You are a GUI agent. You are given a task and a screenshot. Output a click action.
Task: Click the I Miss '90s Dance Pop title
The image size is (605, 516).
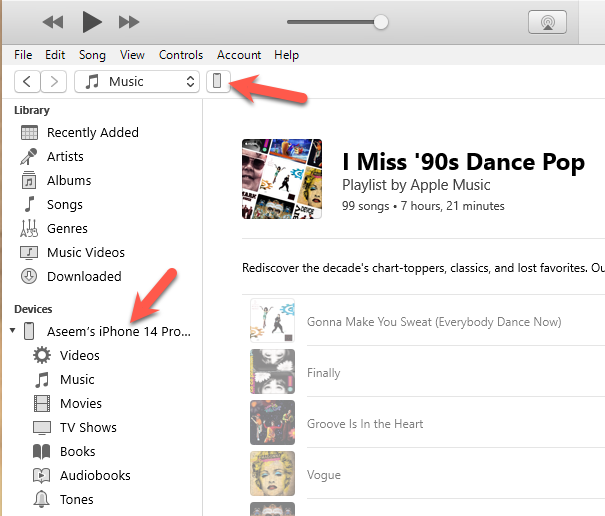[464, 162]
